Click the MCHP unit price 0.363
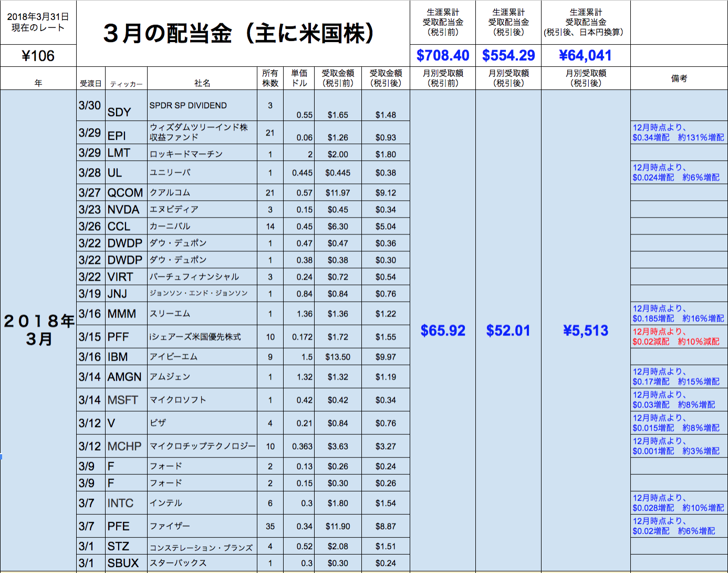 pyautogui.click(x=299, y=446)
